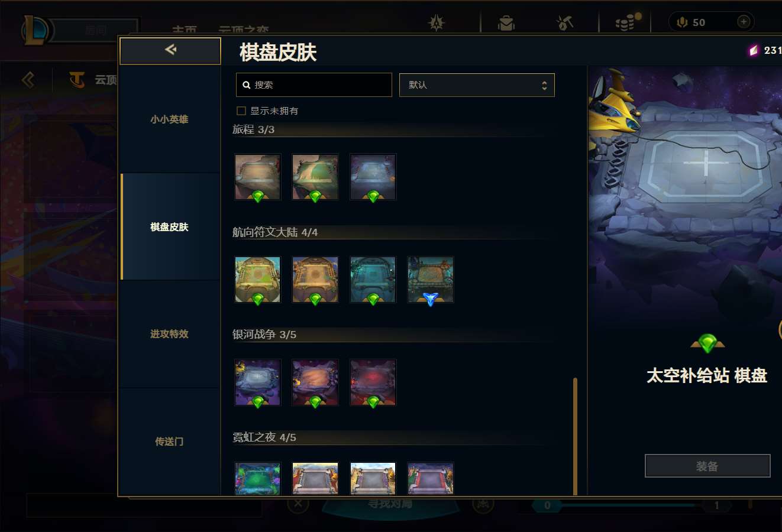
Task: Click the arena list vertical scrollbar
Action: (575, 436)
